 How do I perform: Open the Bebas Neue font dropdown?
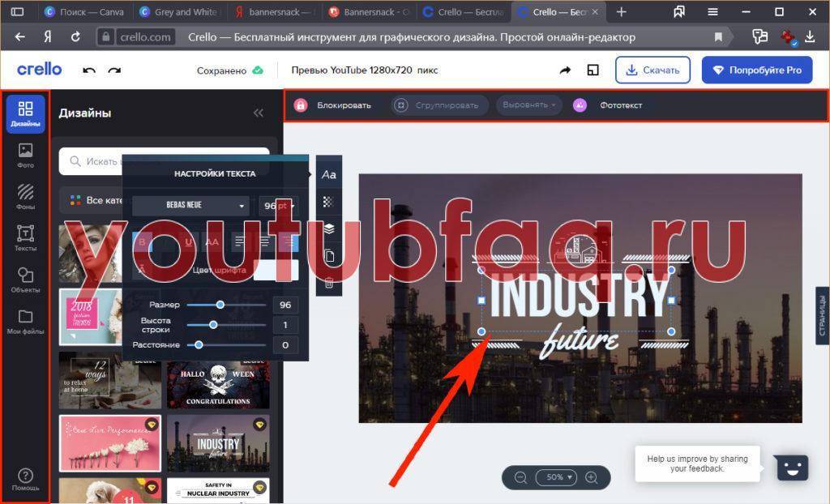pos(190,206)
